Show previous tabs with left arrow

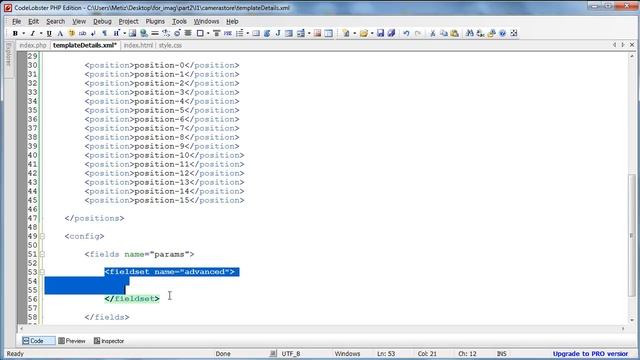(x=615, y=45)
